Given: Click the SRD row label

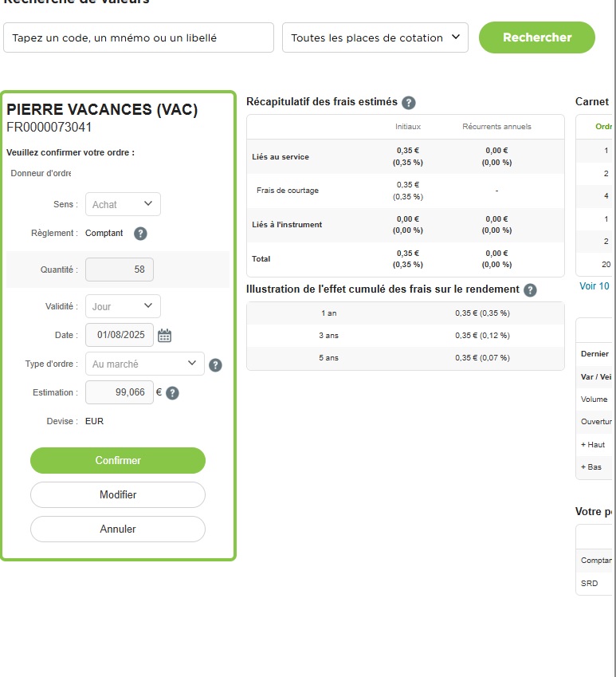Looking at the screenshot, I should pyautogui.click(x=589, y=584).
